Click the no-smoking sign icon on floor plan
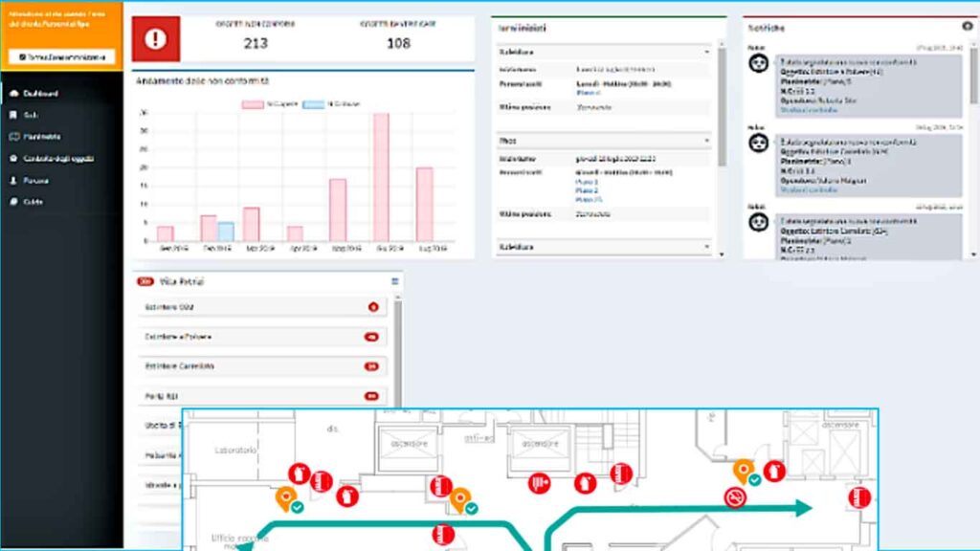980x551 pixels. 734,496
